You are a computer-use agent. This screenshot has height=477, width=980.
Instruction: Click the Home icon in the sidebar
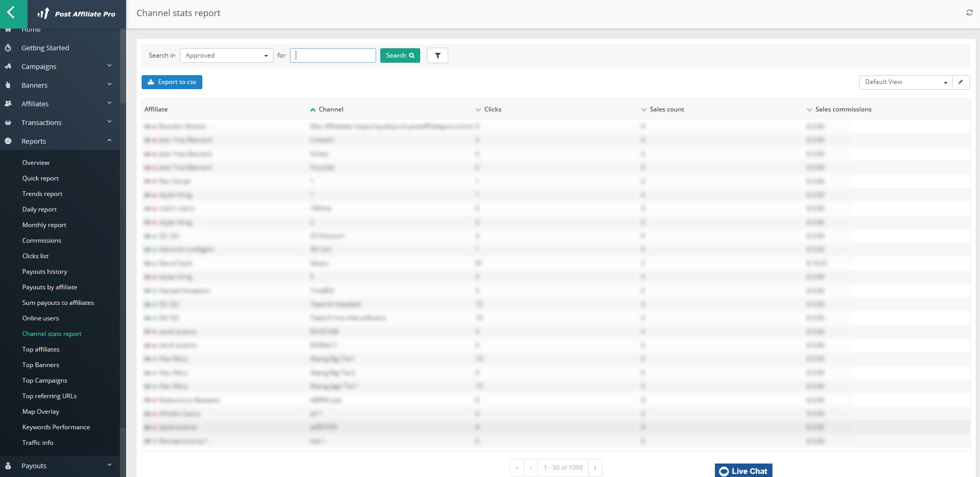[x=8, y=29]
